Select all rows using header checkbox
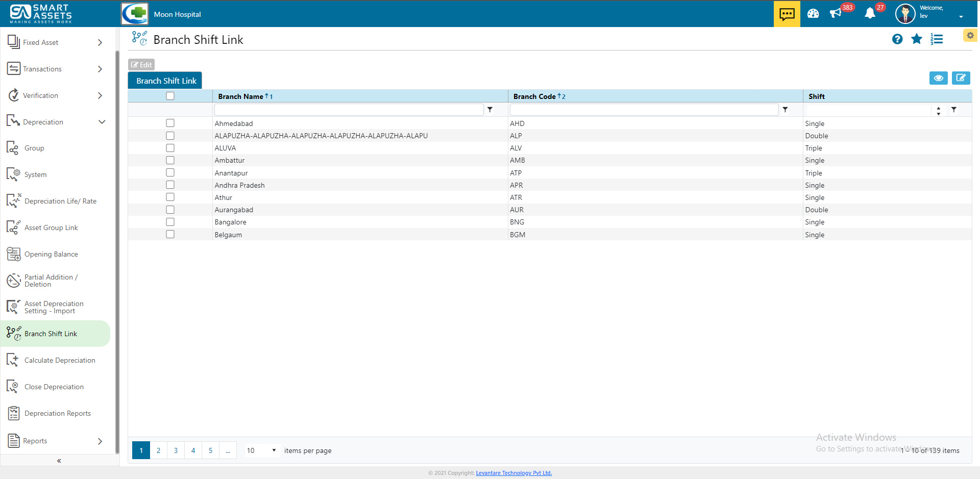 click(x=170, y=95)
